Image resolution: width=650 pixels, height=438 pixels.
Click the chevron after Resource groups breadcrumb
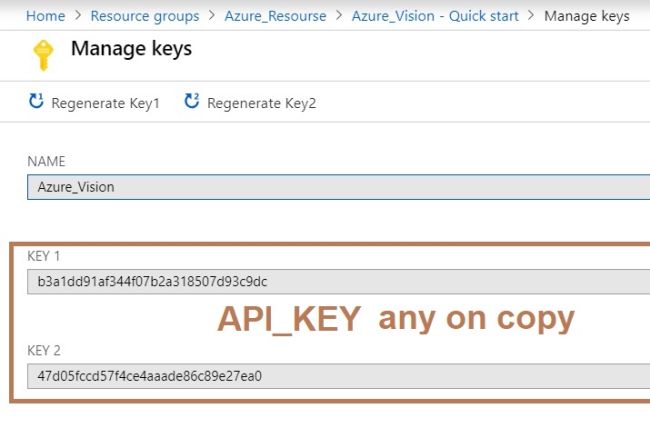point(212,16)
